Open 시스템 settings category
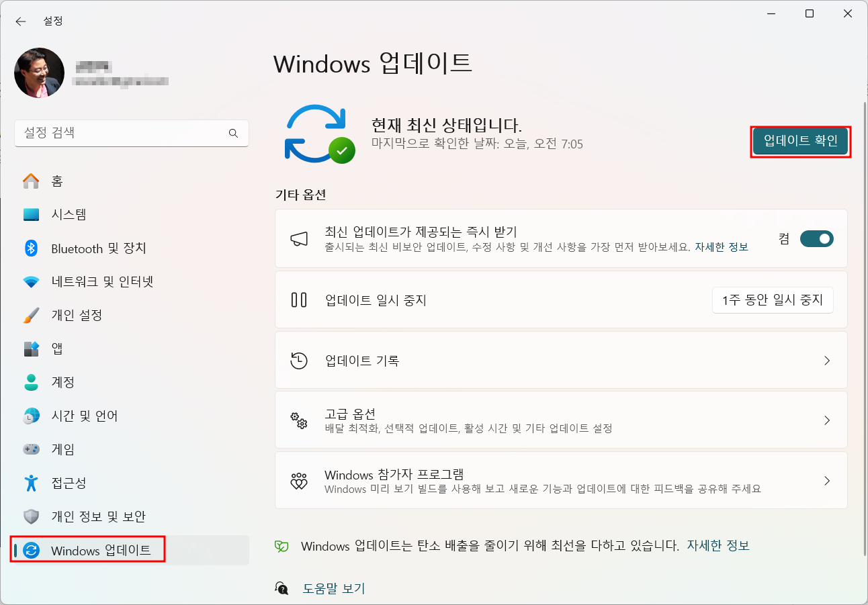868x605 pixels. [x=132, y=214]
